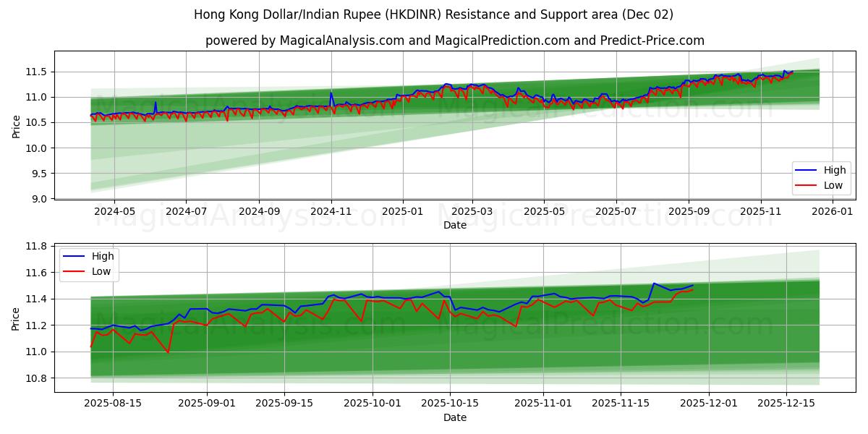Expand the top chart's legend box
Image resolution: width=868 pixels, height=434 pixels.
point(820,177)
